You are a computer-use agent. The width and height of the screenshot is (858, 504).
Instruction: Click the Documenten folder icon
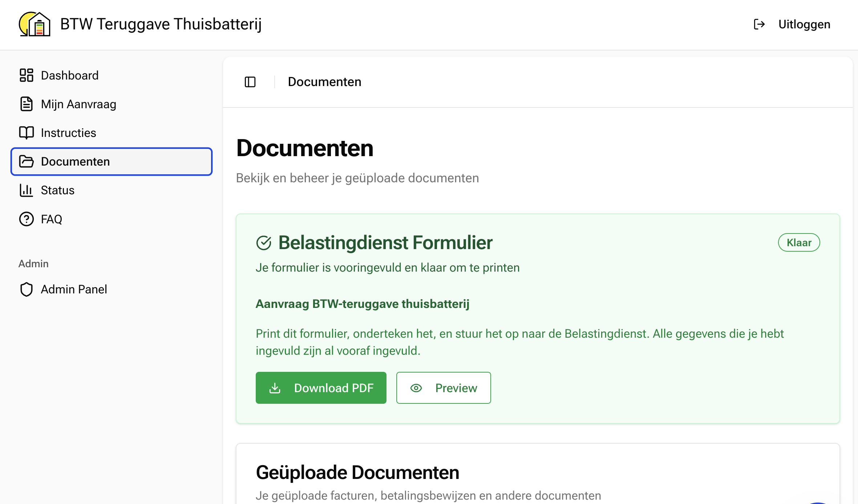coord(27,161)
